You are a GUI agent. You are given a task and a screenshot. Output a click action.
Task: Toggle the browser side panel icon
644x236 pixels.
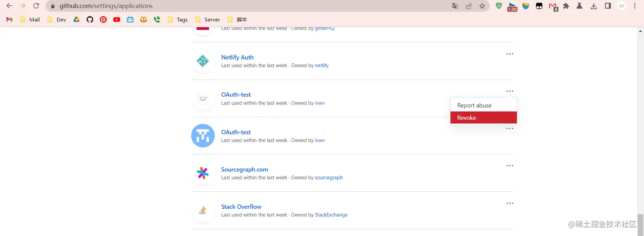pos(608,6)
